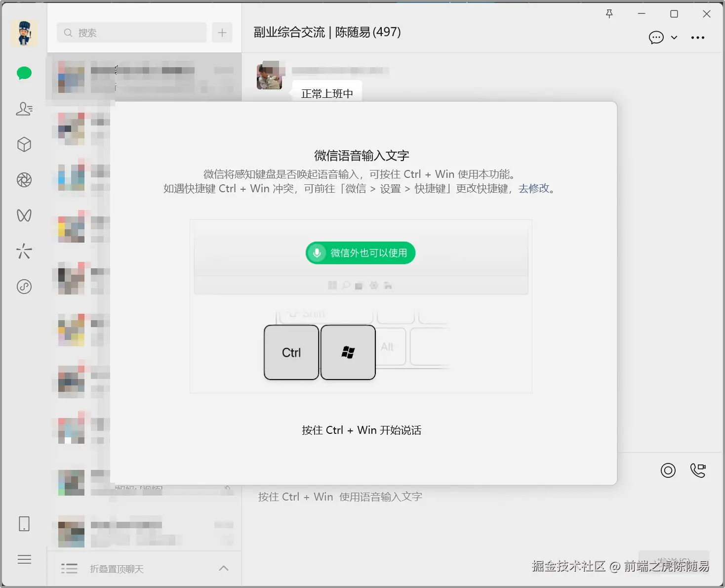The width and height of the screenshot is (725, 588).
Task: Open the group chat 副业综合交流 title
Action: [326, 32]
